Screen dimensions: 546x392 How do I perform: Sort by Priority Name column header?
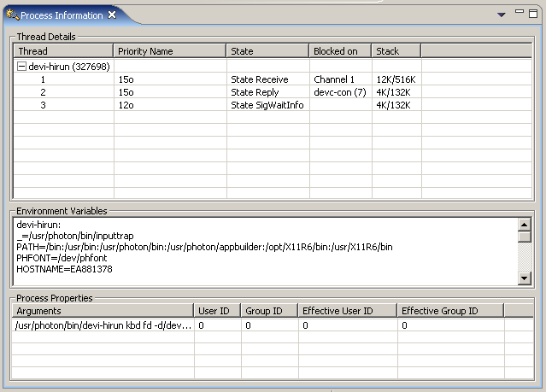[x=169, y=51]
